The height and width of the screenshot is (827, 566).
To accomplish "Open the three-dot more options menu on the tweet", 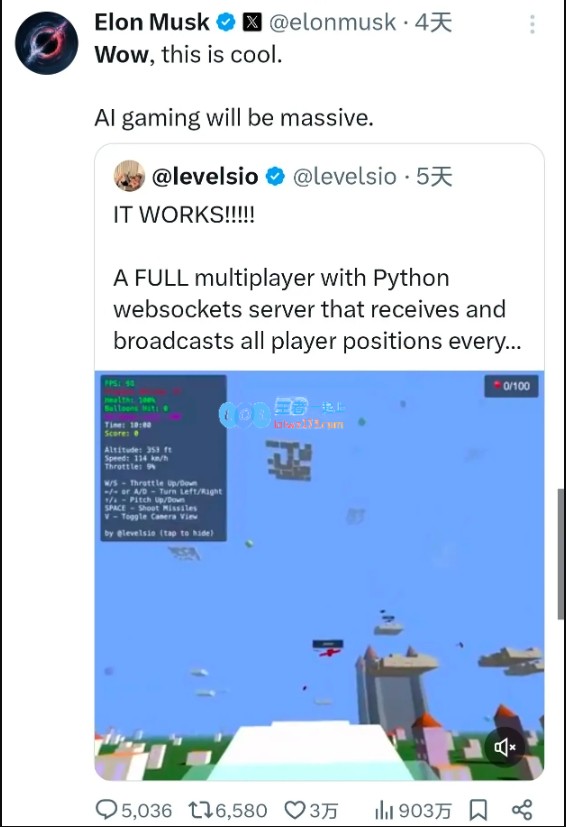I will click(x=533, y=24).
